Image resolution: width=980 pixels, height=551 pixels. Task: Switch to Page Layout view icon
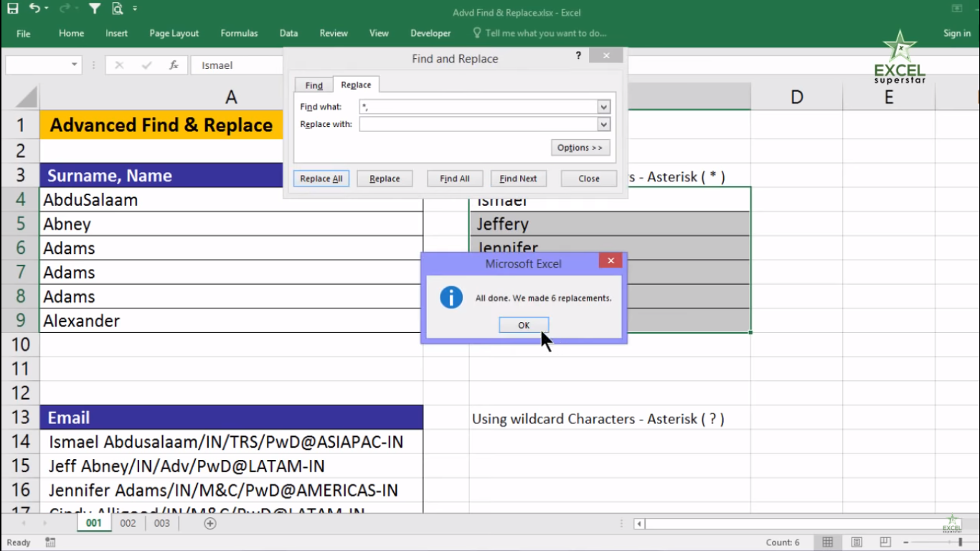pos(857,542)
